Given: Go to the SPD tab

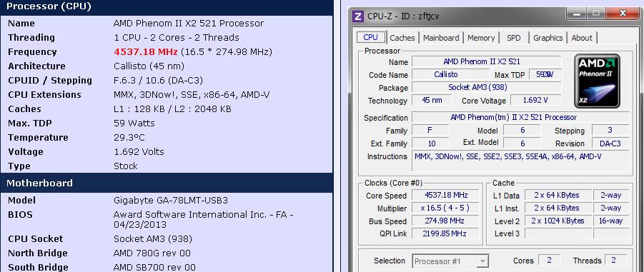Looking at the screenshot, I should [x=513, y=38].
